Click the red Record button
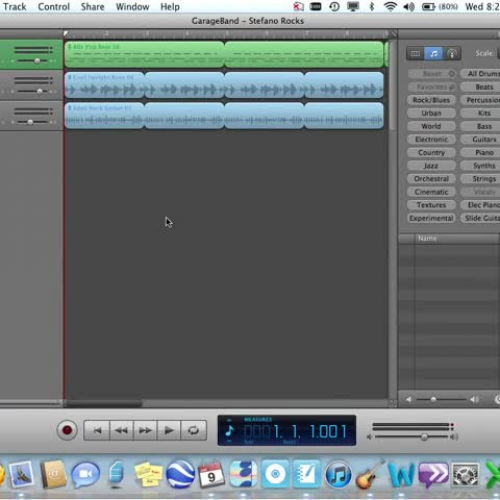Screen dimensions: 500x500 coord(67,430)
